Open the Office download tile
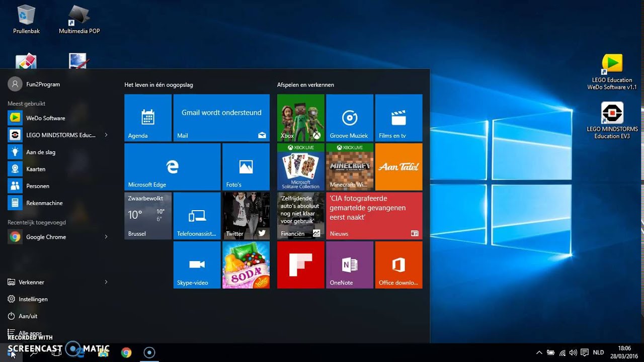644x362 pixels. (399, 264)
